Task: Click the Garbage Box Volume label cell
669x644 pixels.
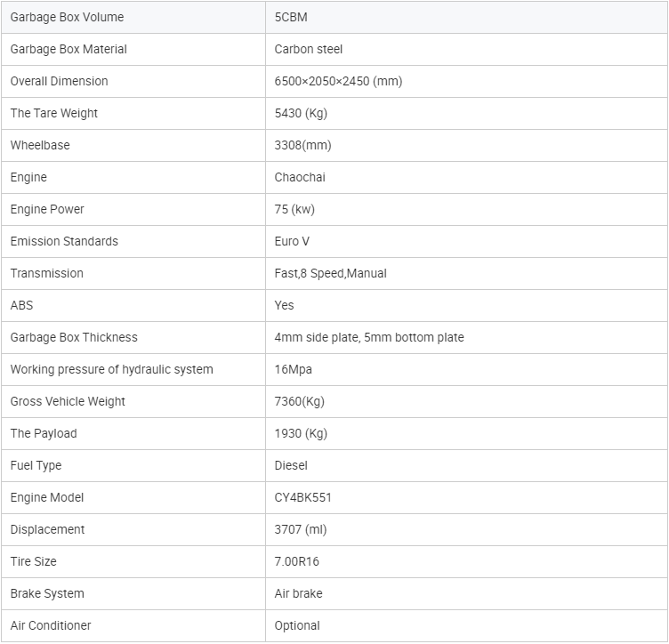Action: pos(133,17)
